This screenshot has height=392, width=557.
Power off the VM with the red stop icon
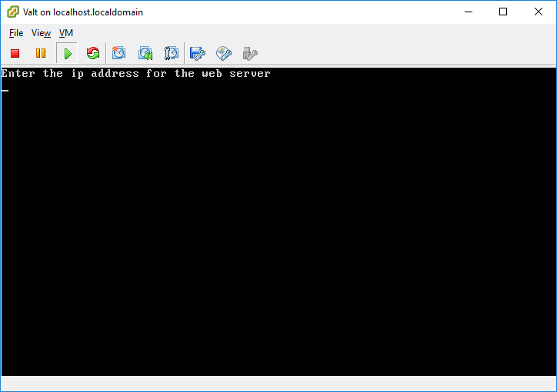tap(15, 53)
